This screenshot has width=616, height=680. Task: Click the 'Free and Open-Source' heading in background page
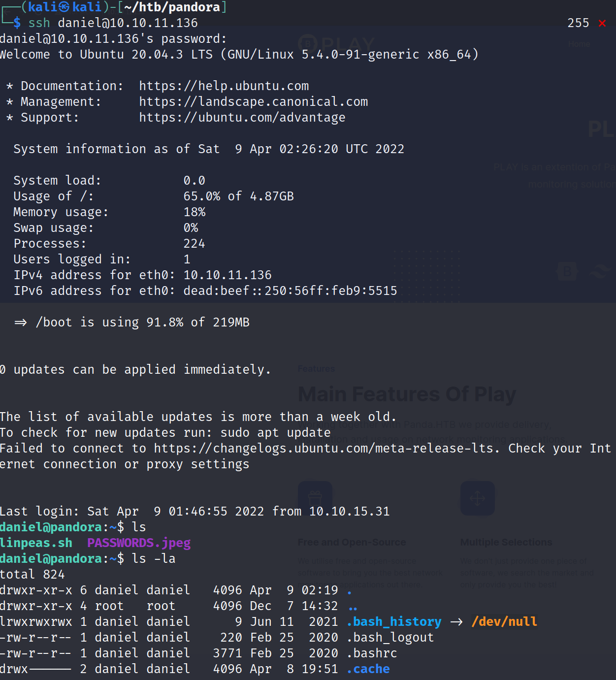pos(352,542)
